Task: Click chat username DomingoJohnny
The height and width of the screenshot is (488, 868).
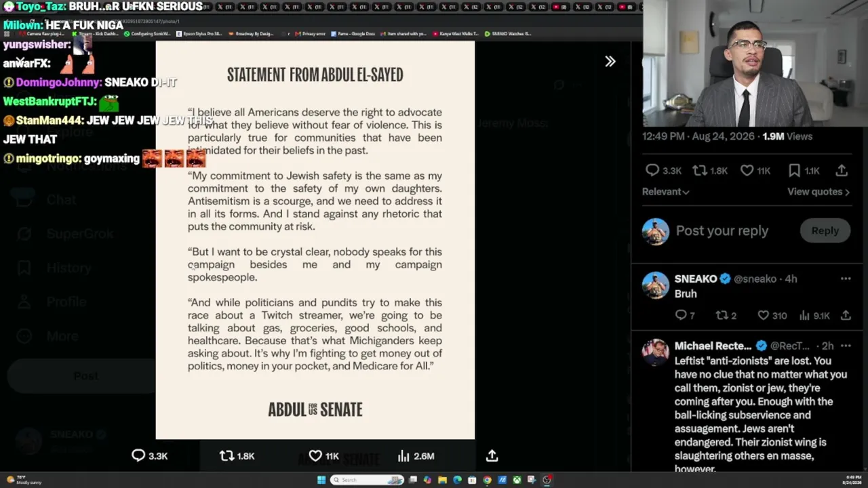Action: 58,83
